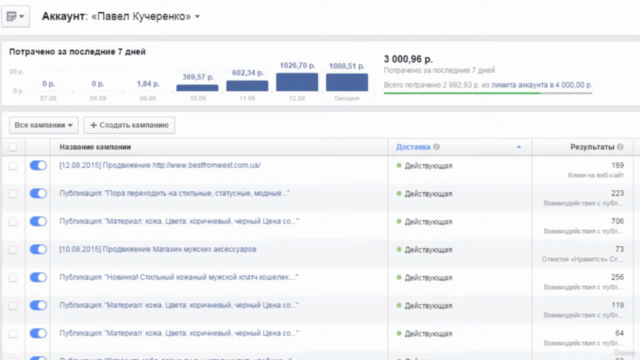Click the info icon next to Результаты
This screenshot has width=640, height=360.
(620, 147)
